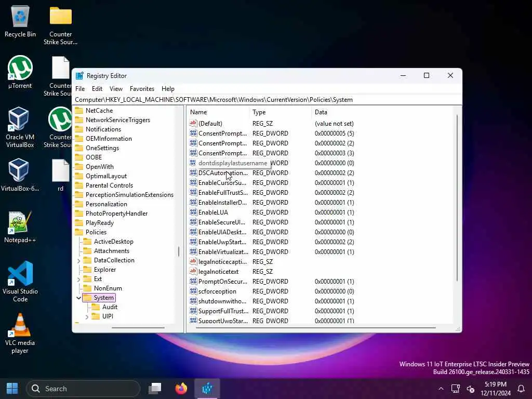Open the Counter Strike Source folder on the desktop
Viewport: 532px width, 399px height.
60,25
